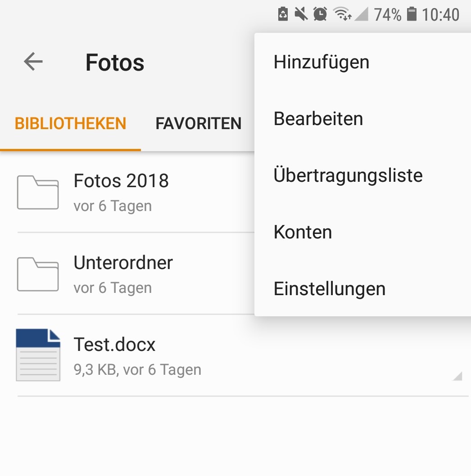This screenshot has height=476, width=471.
Task: Tap the battery icon in status bar
Action: (412, 14)
